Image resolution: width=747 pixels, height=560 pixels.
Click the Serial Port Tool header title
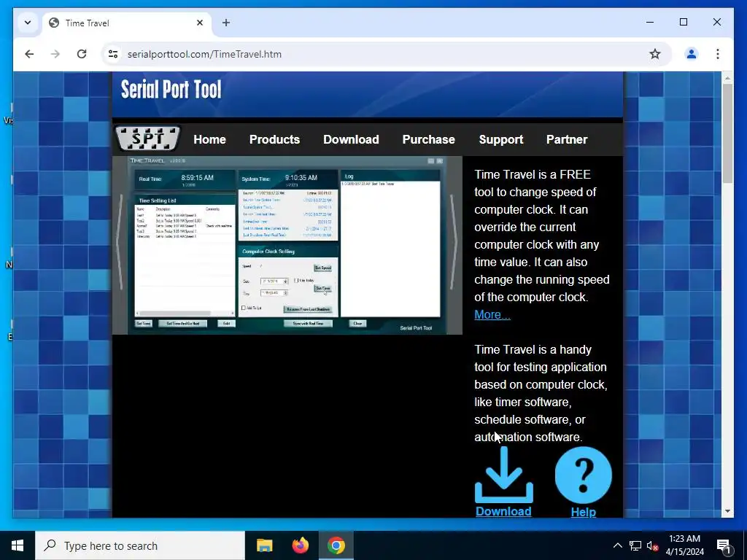point(171,89)
